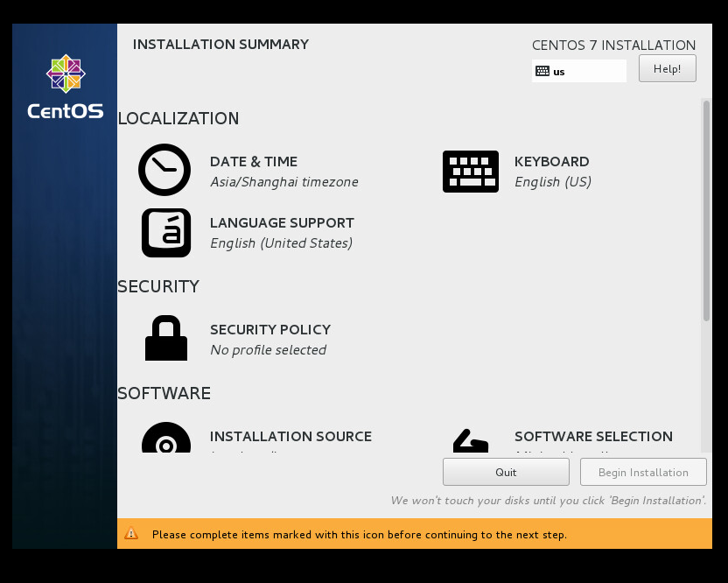Open the SOFTWARE SELECTION setting
This screenshot has width=728, height=583.
pyautogui.click(x=593, y=437)
